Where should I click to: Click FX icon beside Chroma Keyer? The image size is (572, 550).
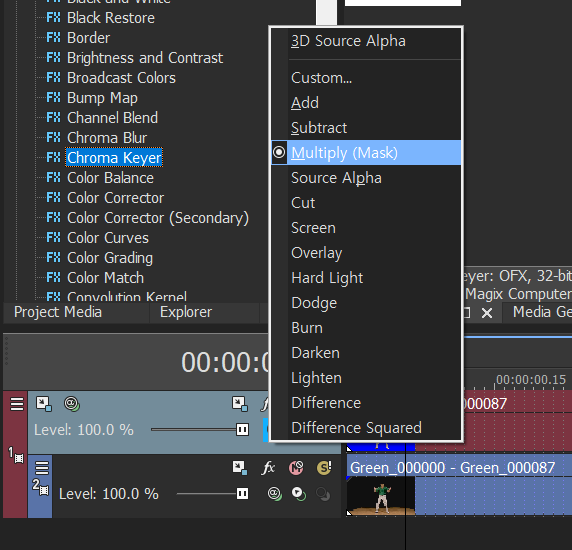click(x=54, y=158)
